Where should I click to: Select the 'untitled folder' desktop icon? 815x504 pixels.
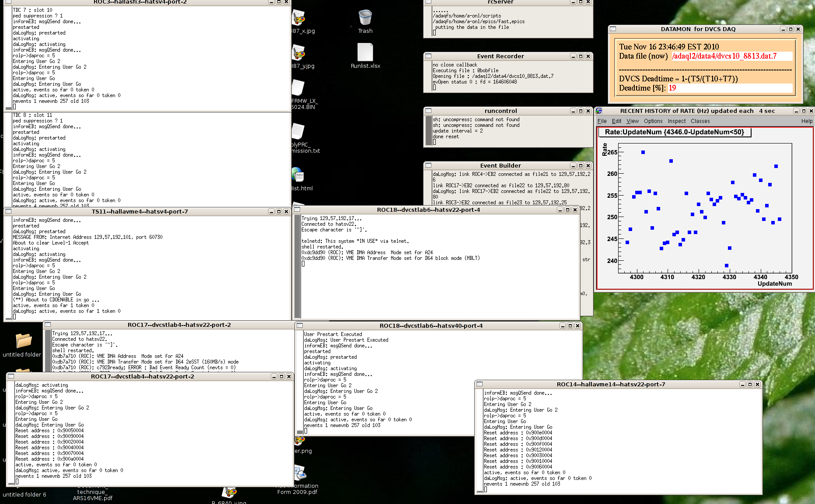coord(23,340)
